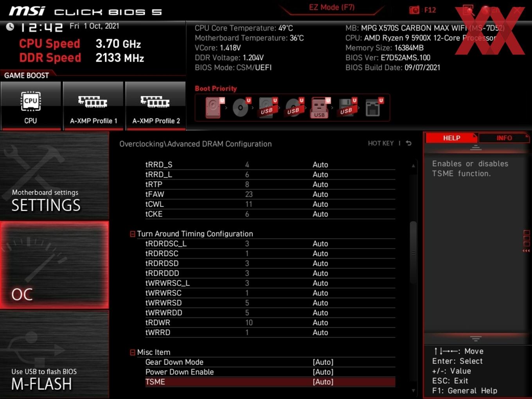
Task: Select the optical disc boot priority device
Action: click(241, 108)
